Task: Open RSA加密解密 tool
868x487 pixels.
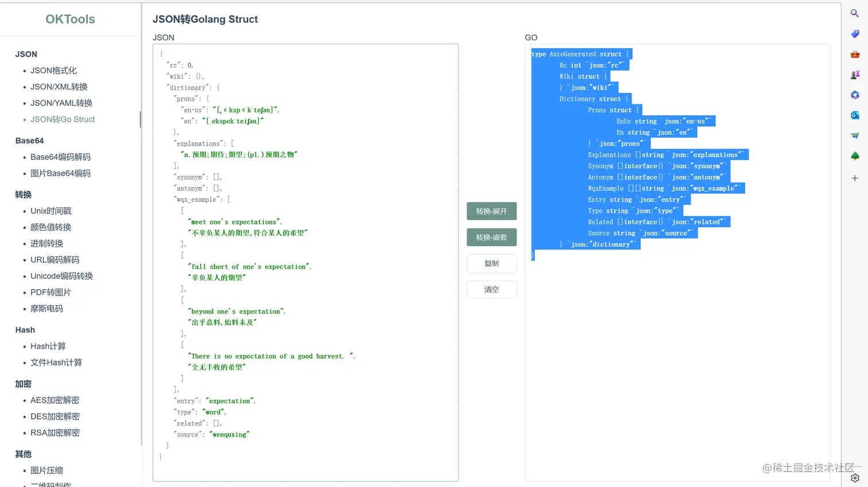Action: [x=55, y=433]
